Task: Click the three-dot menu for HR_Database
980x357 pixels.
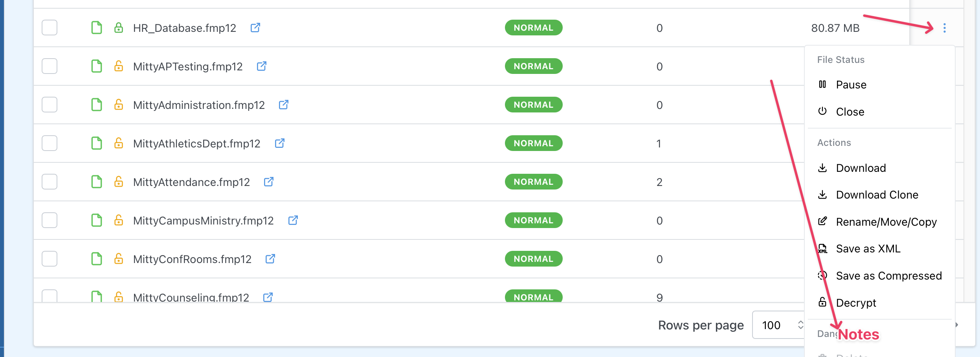Action: [945, 28]
